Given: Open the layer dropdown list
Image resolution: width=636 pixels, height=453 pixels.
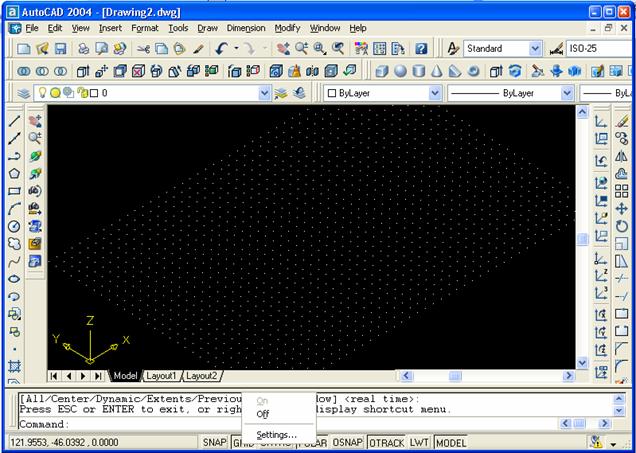Looking at the screenshot, I should point(264,93).
